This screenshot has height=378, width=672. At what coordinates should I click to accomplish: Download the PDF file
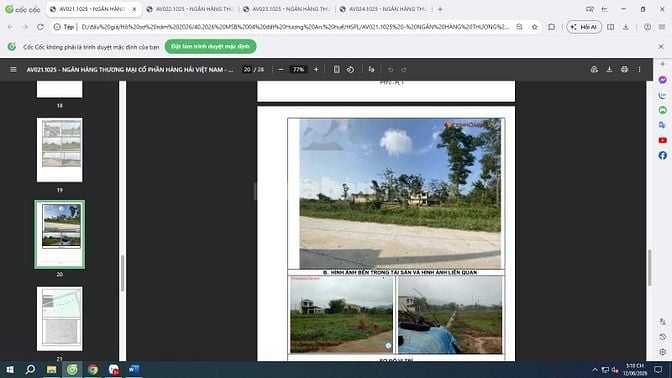tap(609, 69)
